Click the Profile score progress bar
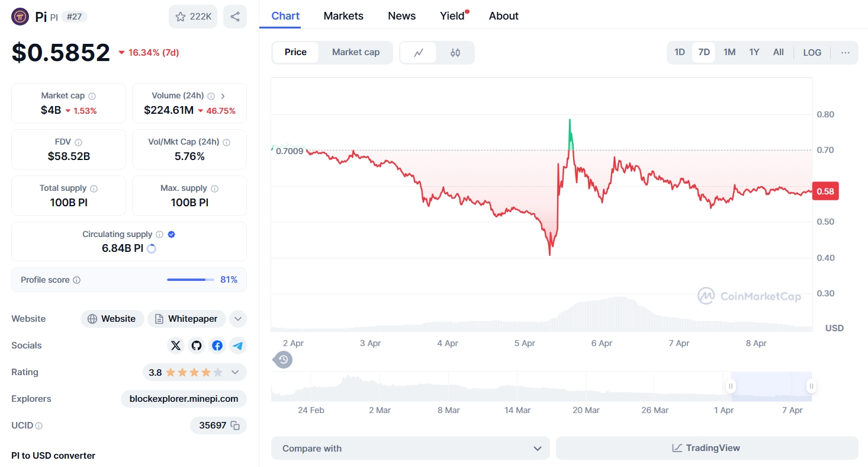Viewport: 868px width, 467px height. 191,280
